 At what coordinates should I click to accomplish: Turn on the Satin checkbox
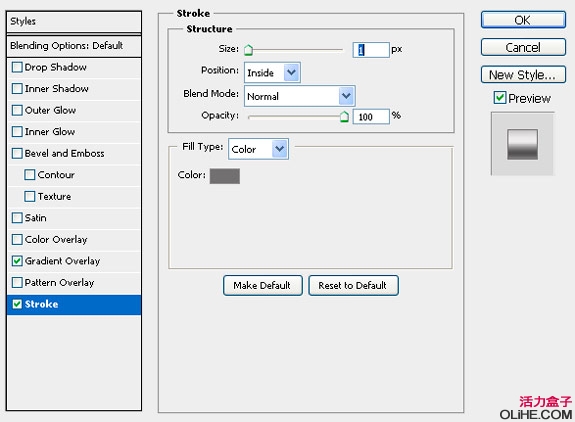[x=17, y=218]
